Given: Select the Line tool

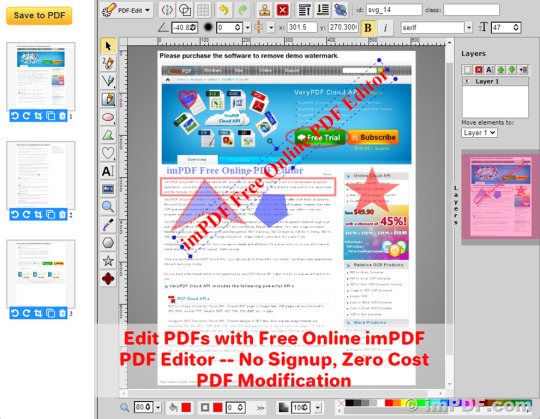Looking at the screenshot, I should pyautogui.click(x=108, y=81).
